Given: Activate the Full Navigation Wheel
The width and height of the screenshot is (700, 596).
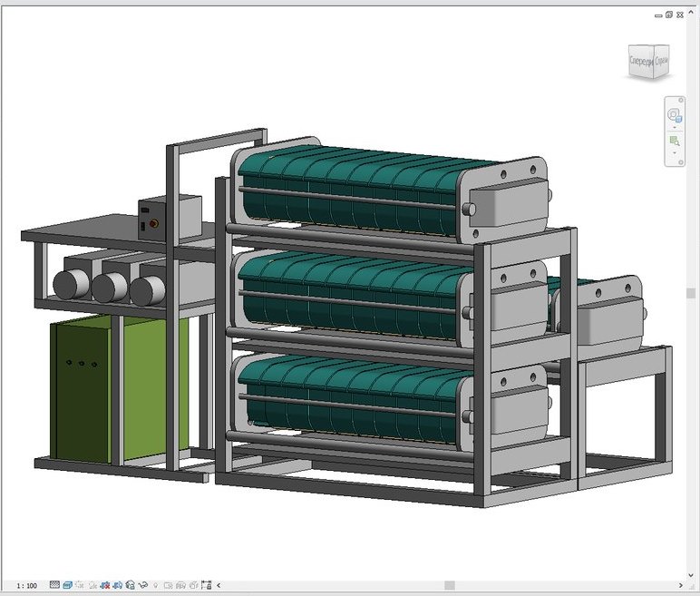Looking at the screenshot, I should tap(674, 115).
